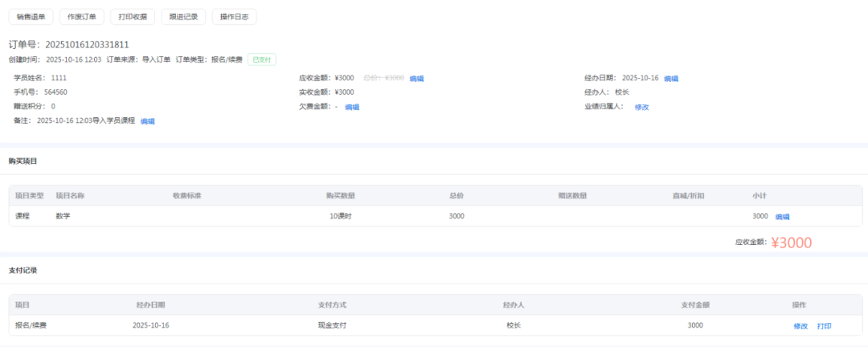
Task: Click the 销售退单 button
Action: 31,16
